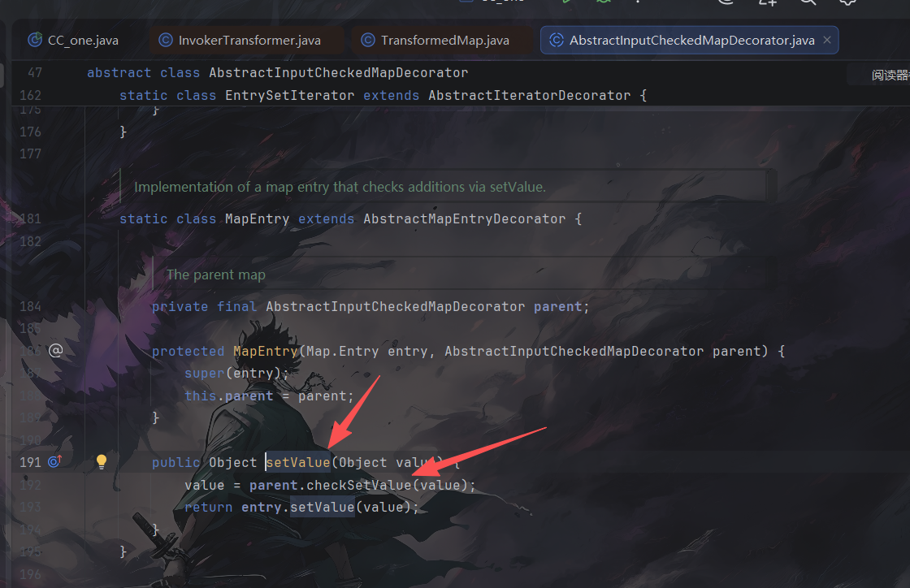
Task: Click the 'protected' keyword on line 186
Action: click(x=188, y=351)
